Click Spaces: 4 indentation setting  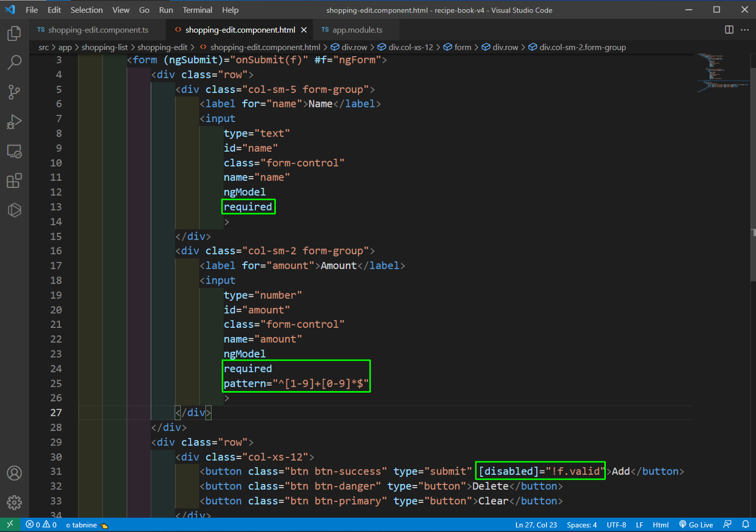tap(582, 525)
